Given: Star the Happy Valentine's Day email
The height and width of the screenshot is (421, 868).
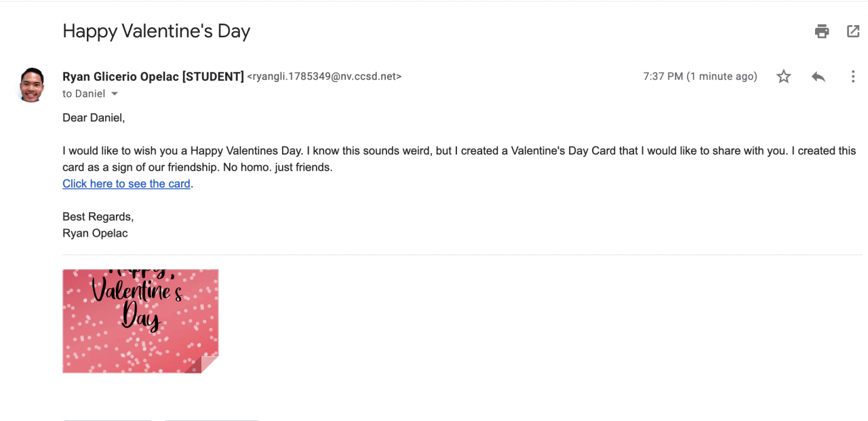Looking at the screenshot, I should point(784,77).
